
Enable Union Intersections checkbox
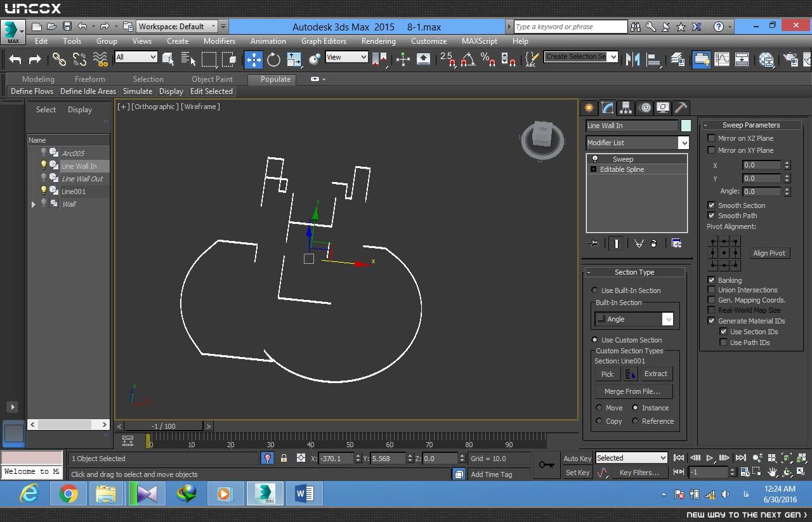click(x=711, y=290)
